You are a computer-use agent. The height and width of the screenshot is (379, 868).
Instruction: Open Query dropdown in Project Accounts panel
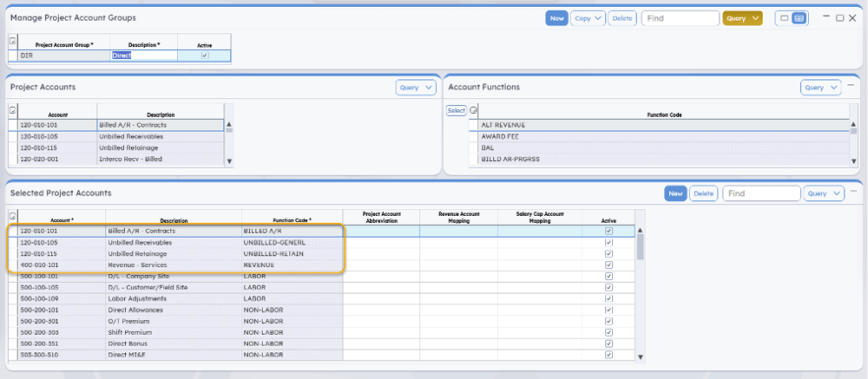tap(416, 88)
